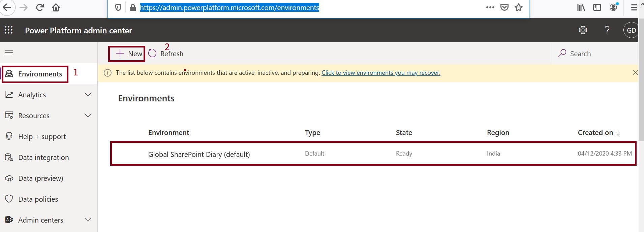Select Environments in the left navigation
This screenshot has height=232, width=644.
39,74
